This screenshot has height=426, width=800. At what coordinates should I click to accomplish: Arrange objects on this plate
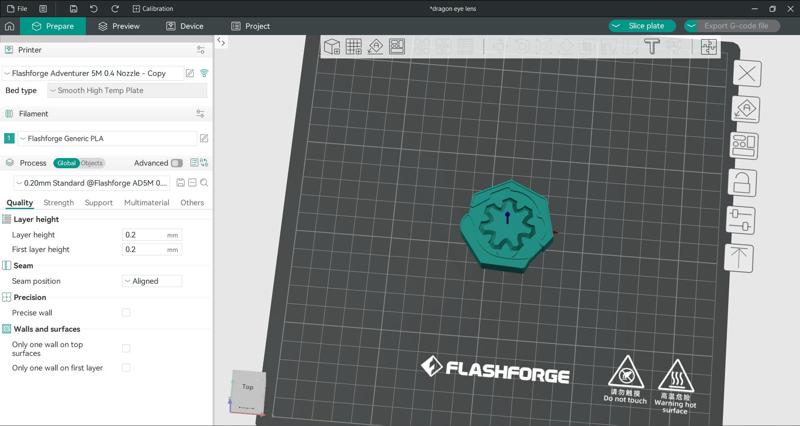744,146
